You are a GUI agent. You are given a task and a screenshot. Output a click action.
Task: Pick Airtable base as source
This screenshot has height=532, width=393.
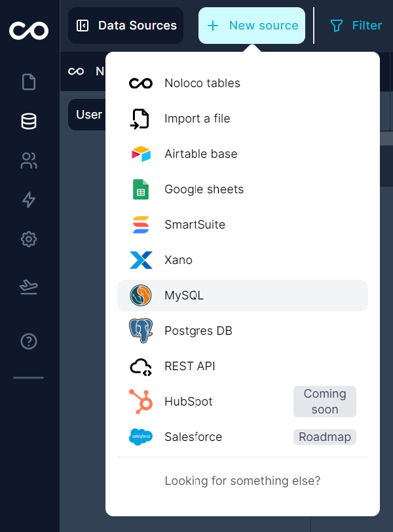(200, 154)
